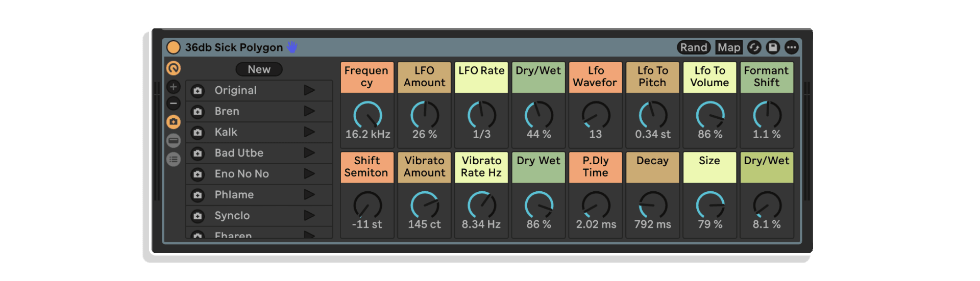
Task: Remove macro controls with the minus icon
Action: 174,104
